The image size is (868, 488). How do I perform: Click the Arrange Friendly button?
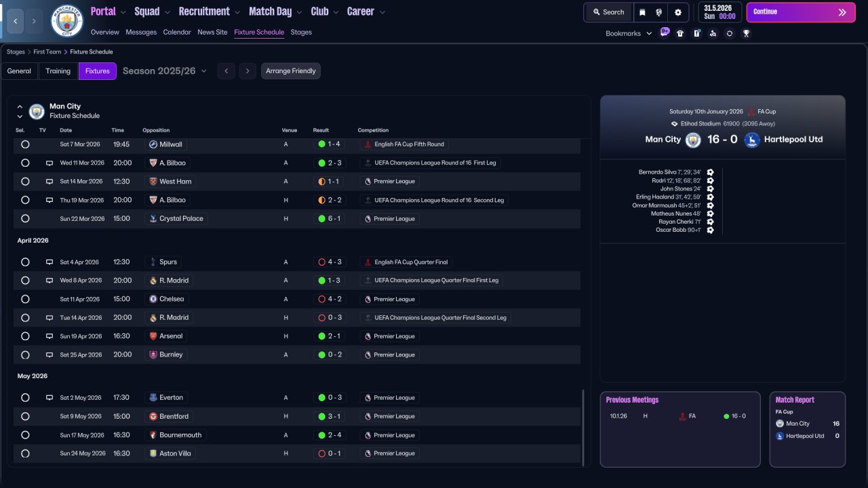(x=291, y=71)
